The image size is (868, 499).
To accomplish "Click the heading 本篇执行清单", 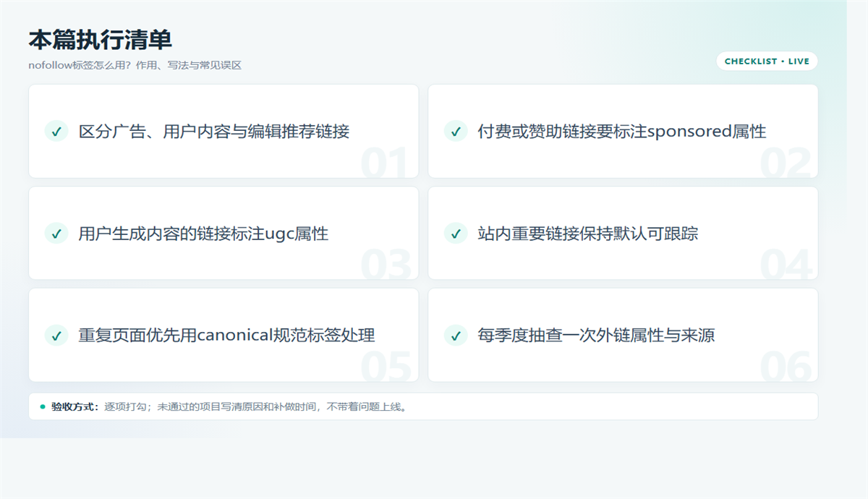I will pos(101,40).
